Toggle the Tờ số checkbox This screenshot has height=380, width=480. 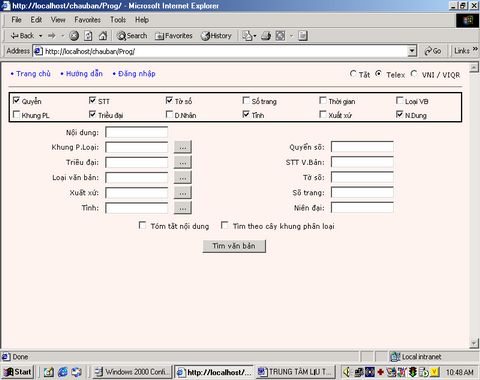[169, 100]
